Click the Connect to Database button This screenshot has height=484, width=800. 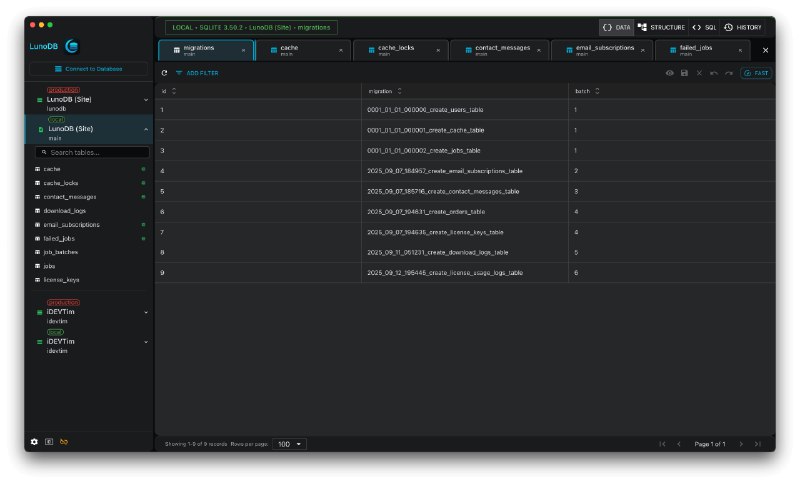coord(89,68)
